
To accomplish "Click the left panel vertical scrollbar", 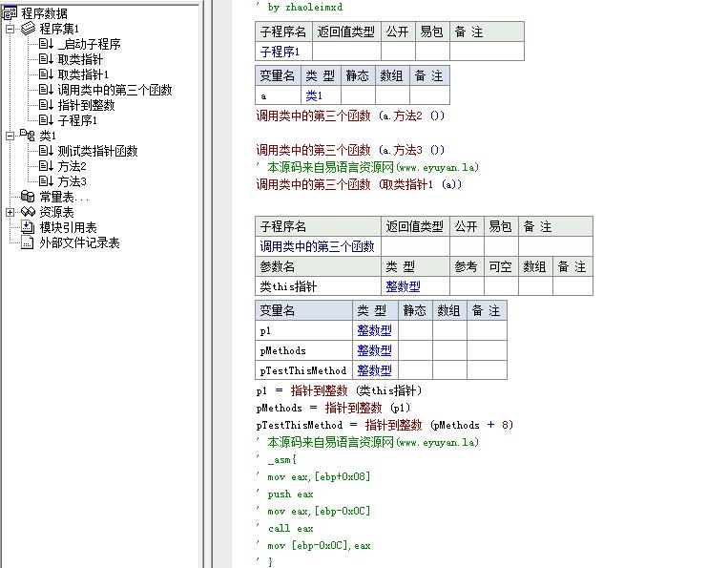I will [203, 286].
